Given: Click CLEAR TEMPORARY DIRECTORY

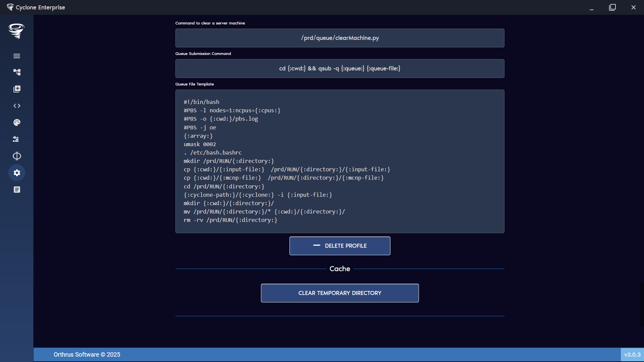Looking at the screenshot, I should coord(339,293).
